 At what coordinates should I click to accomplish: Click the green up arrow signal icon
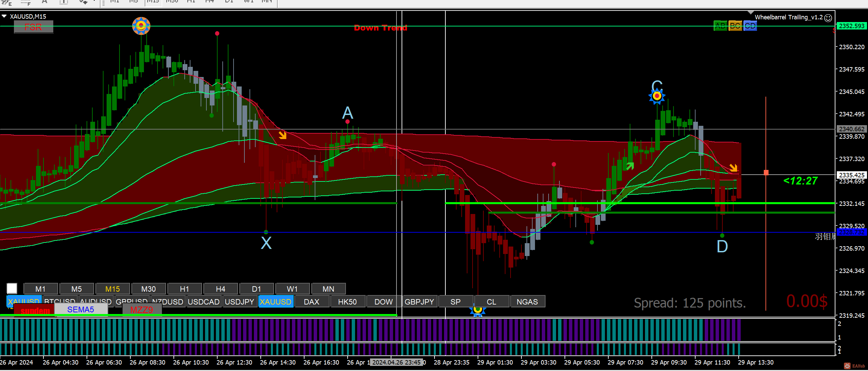[x=630, y=166]
